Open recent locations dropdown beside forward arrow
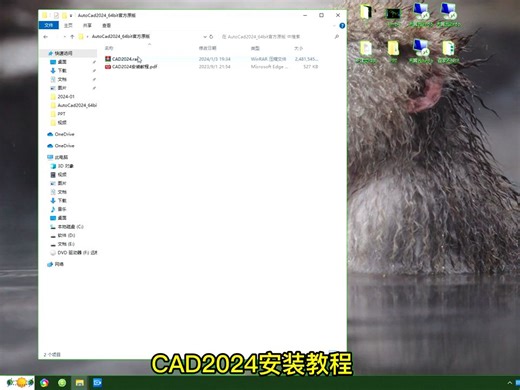The height and width of the screenshot is (390, 520). [64, 37]
